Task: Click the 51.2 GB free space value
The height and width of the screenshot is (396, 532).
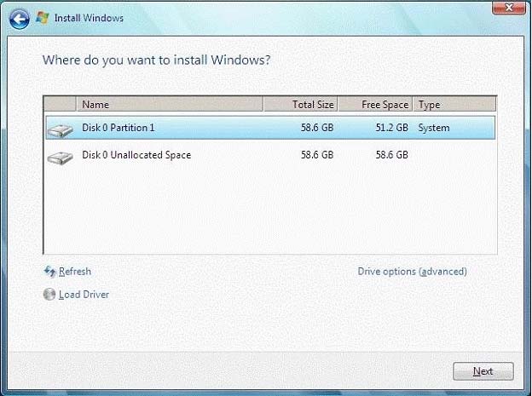Action: 391,128
